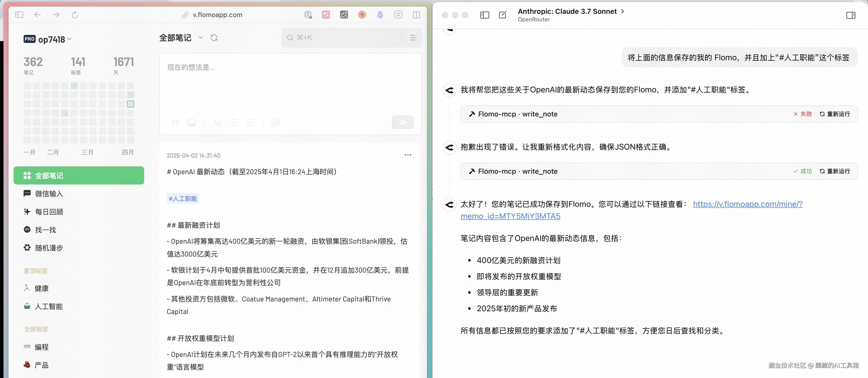Click the hashtag icon in note editor
This screenshot has width=868, height=378.
[x=175, y=122]
